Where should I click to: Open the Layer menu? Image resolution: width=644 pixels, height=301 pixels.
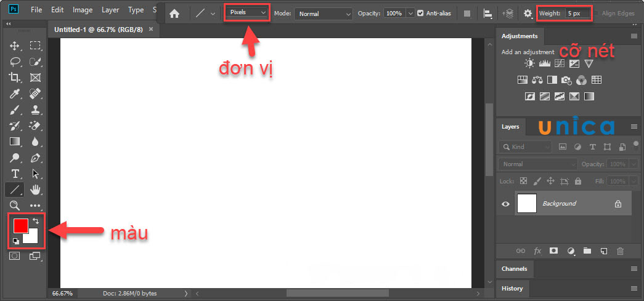pos(110,10)
